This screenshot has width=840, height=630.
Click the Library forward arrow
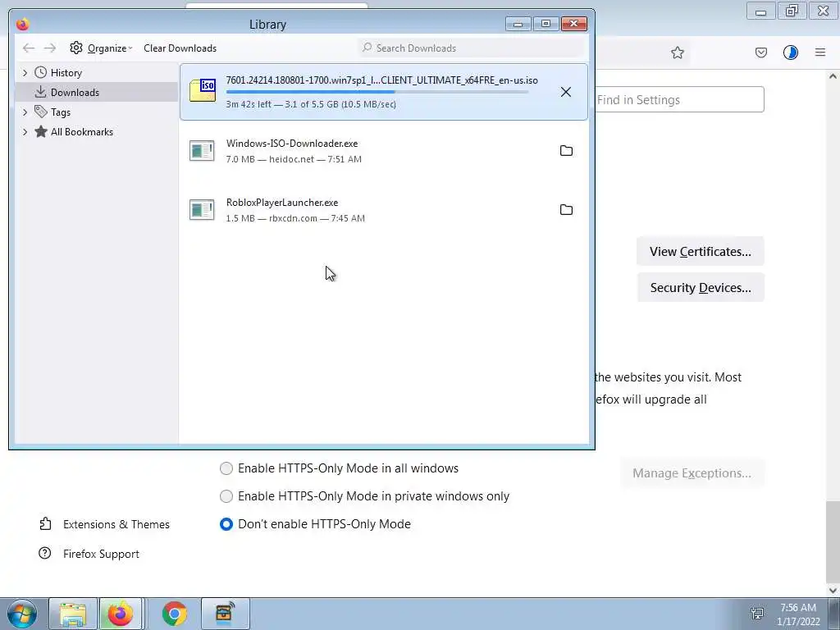[x=50, y=48]
